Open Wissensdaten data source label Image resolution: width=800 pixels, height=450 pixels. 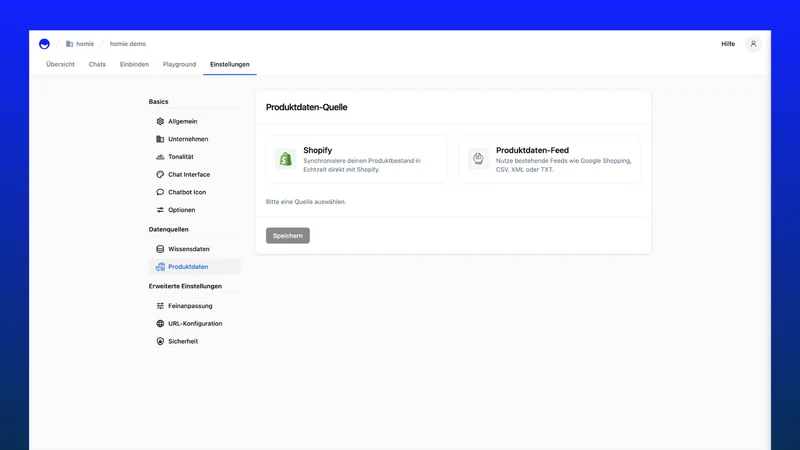189,249
